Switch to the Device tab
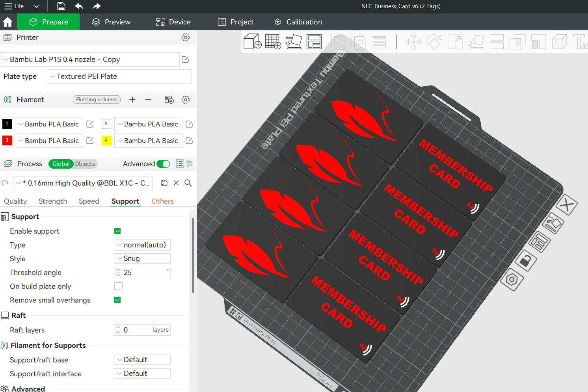The image size is (588, 392). (173, 22)
